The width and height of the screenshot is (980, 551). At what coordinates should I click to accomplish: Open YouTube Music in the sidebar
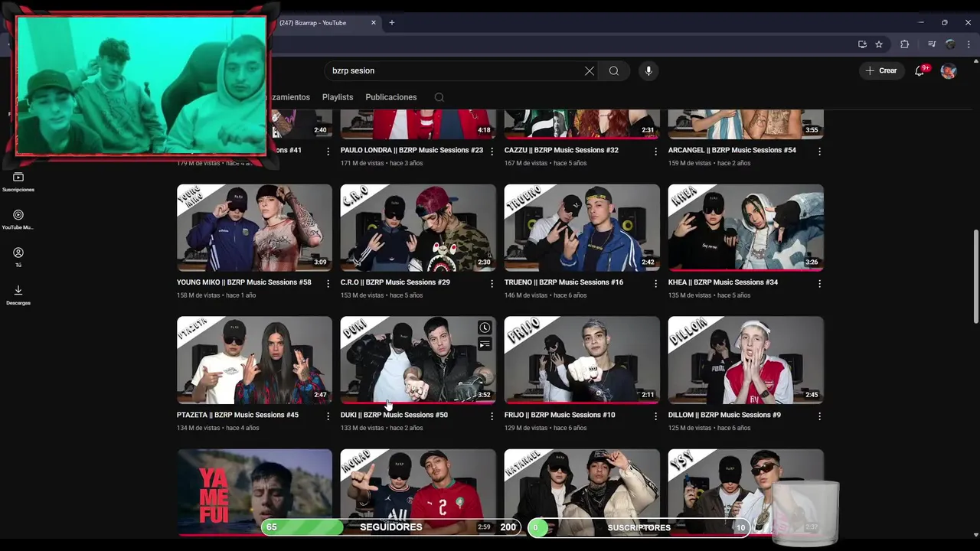[18, 220]
